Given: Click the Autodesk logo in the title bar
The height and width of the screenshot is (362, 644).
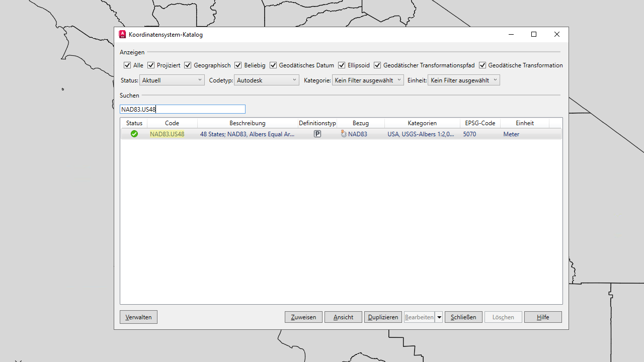Looking at the screenshot, I should [122, 35].
